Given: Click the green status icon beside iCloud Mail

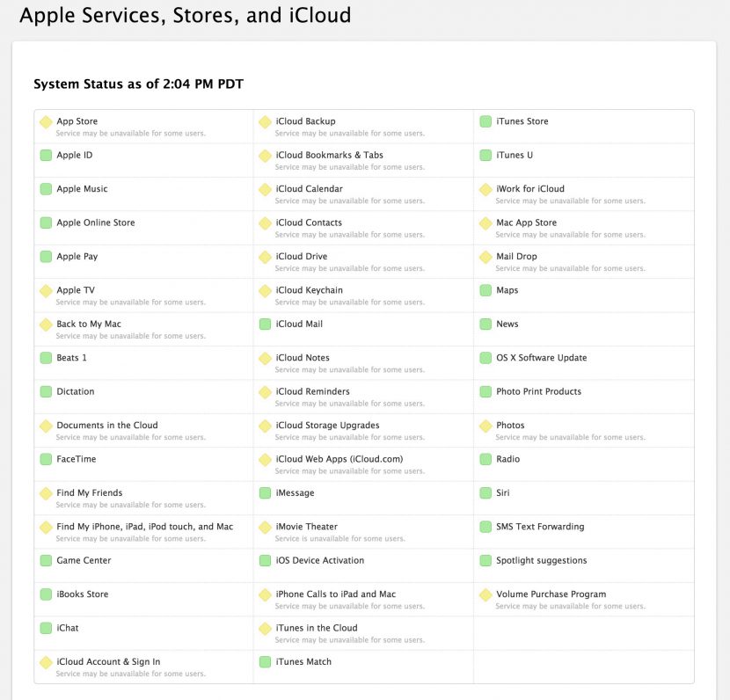Looking at the screenshot, I should 265,324.
